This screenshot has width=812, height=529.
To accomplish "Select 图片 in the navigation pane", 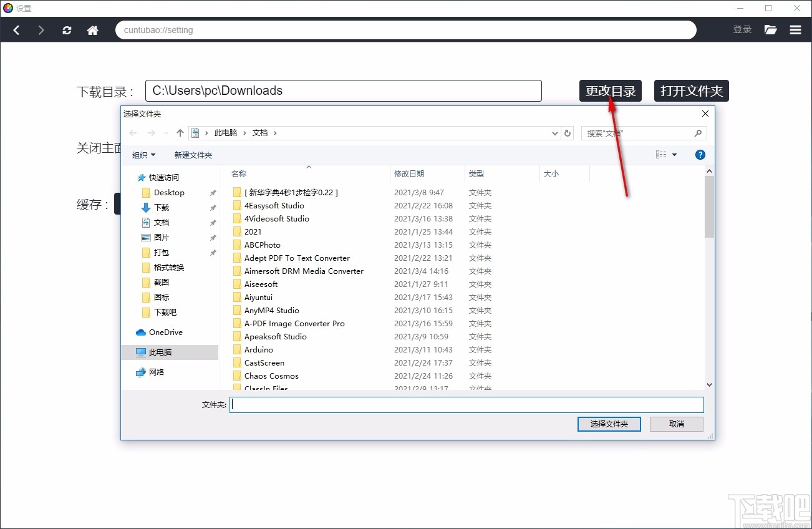I will pyautogui.click(x=162, y=238).
